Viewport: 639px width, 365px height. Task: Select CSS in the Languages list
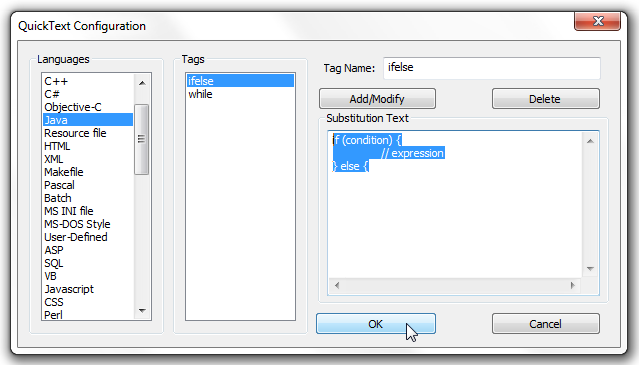point(88,302)
